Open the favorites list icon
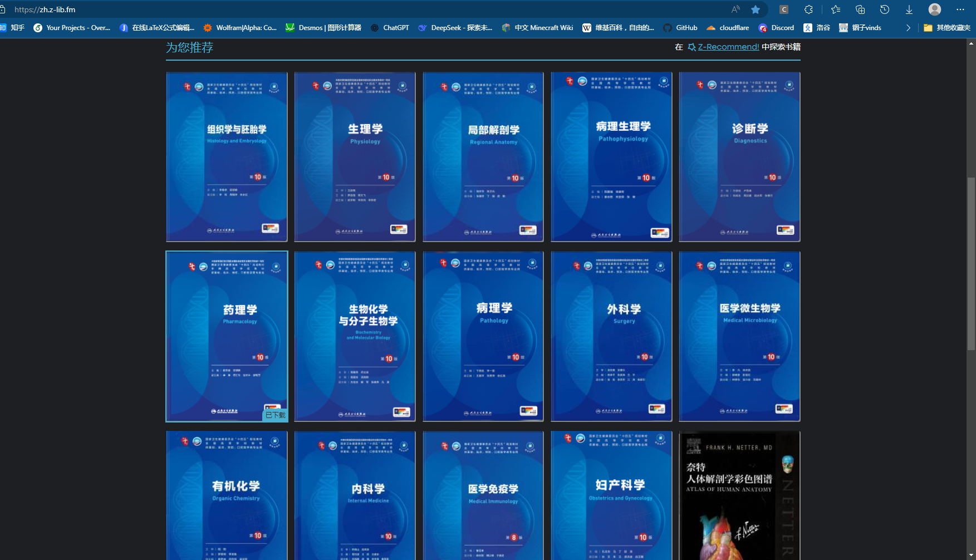 pyautogui.click(x=836, y=9)
